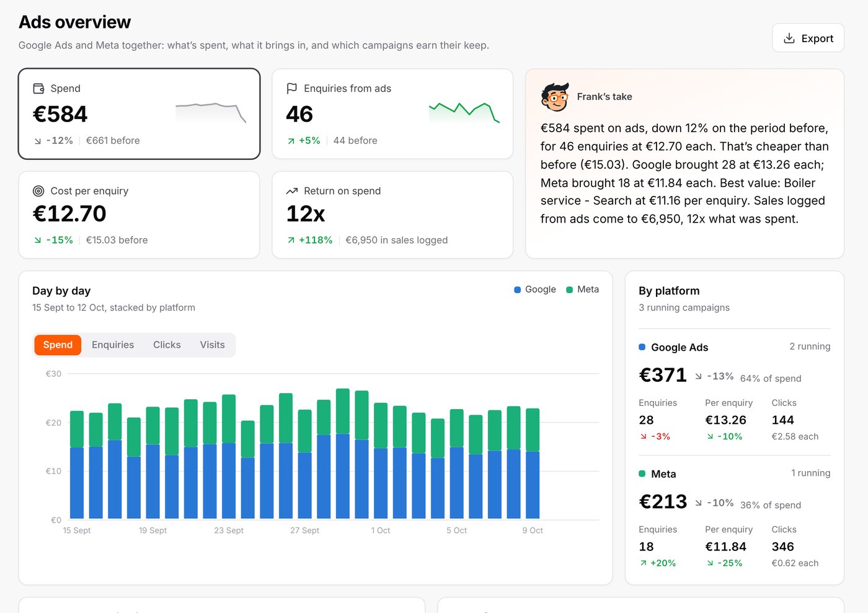
Task: Click Google per enquiry €13.26
Action: tap(725, 420)
